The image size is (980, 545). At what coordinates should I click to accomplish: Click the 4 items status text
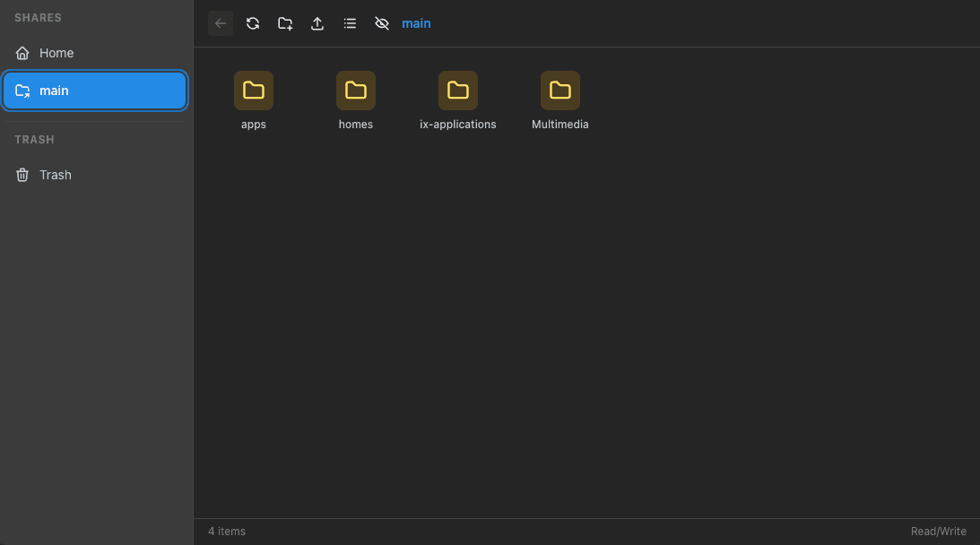pyautogui.click(x=227, y=532)
